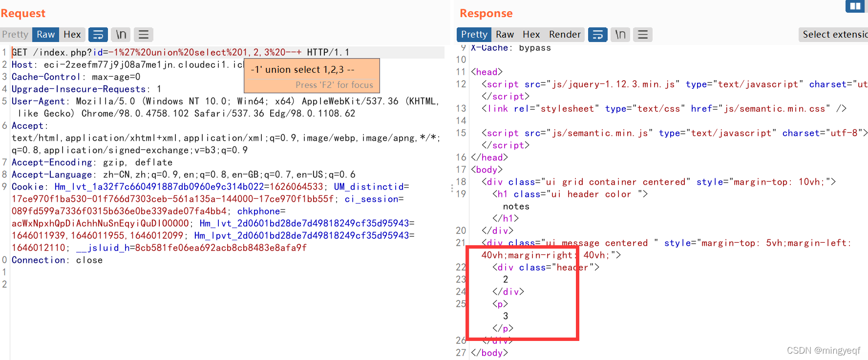Click the jquery-1.12.3.min.js script line
This screenshot has height=360, width=868.
click(x=674, y=84)
